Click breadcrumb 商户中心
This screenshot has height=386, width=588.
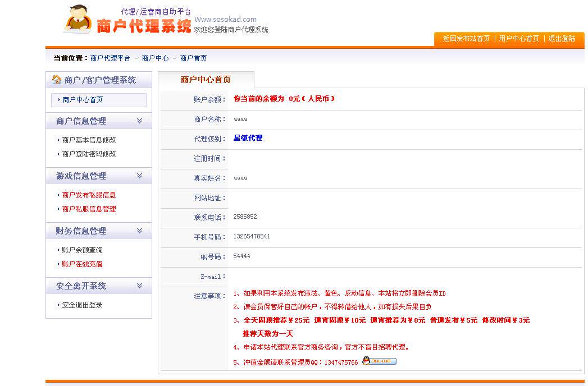(x=155, y=58)
